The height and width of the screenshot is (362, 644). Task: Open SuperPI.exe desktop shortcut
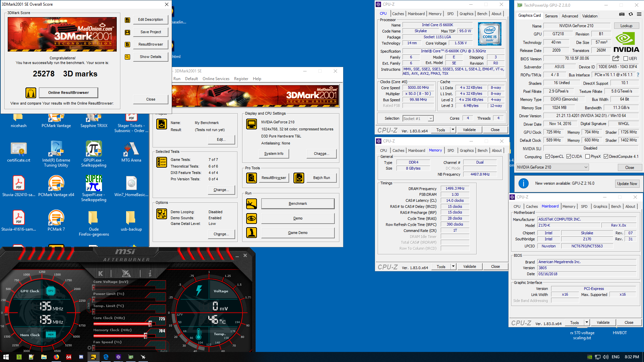pos(94,188)
